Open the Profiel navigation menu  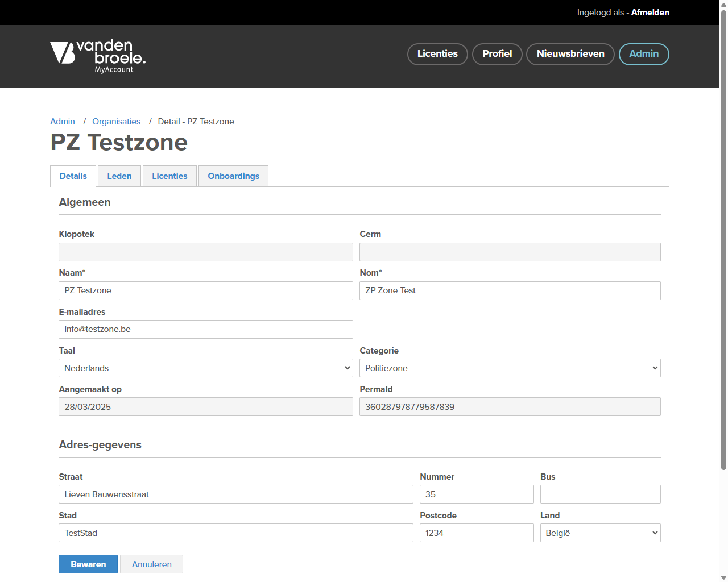[497, 54]
